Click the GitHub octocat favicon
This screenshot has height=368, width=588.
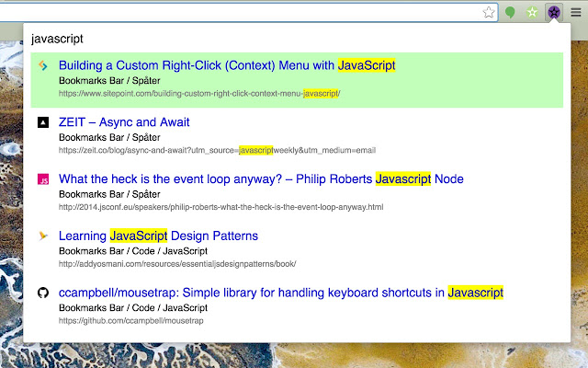click(43, 293)
